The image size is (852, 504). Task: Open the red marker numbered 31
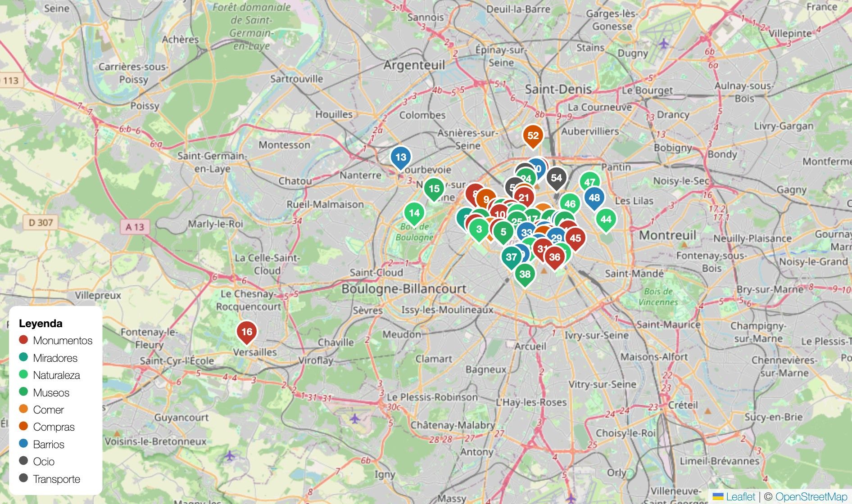(x=542, y=249)
